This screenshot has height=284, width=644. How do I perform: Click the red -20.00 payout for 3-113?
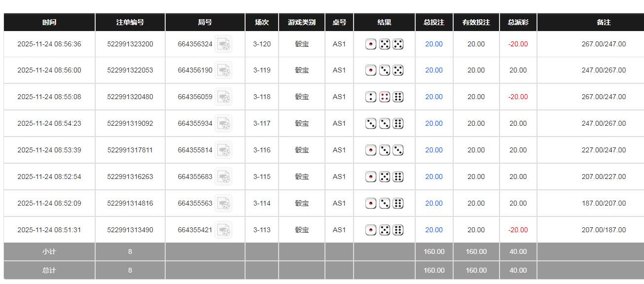pyautogui.click(x=518, y=230)
